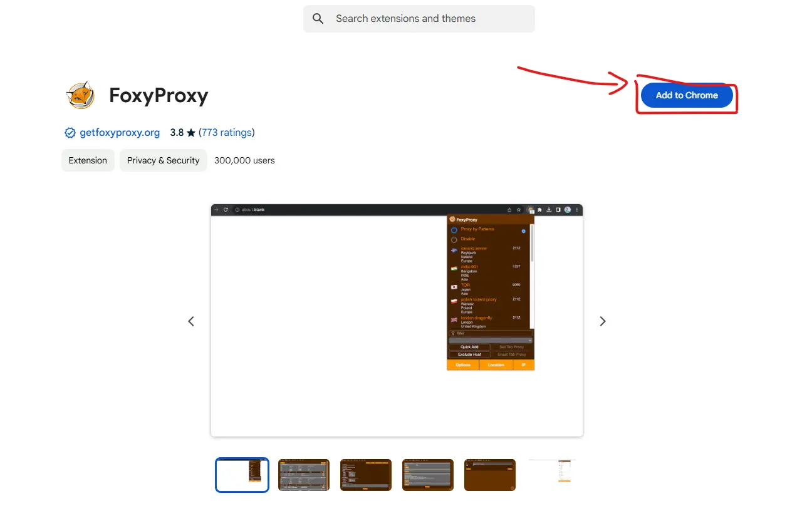Open the large FoxyProxy preview screenshot
812x511 pixels.
pyautogui.click(x=397, y=320)
